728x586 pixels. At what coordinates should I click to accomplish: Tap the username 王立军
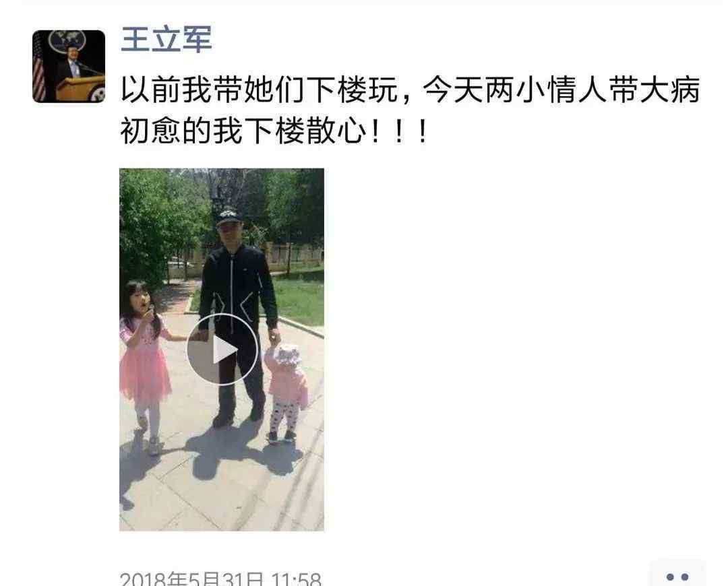click(166, 38)
